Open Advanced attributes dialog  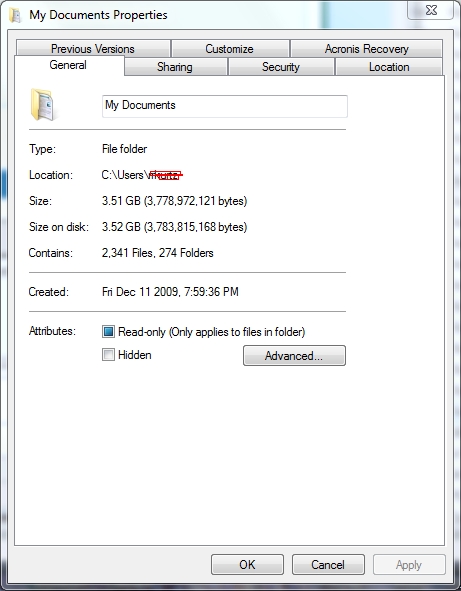[294, 355]
